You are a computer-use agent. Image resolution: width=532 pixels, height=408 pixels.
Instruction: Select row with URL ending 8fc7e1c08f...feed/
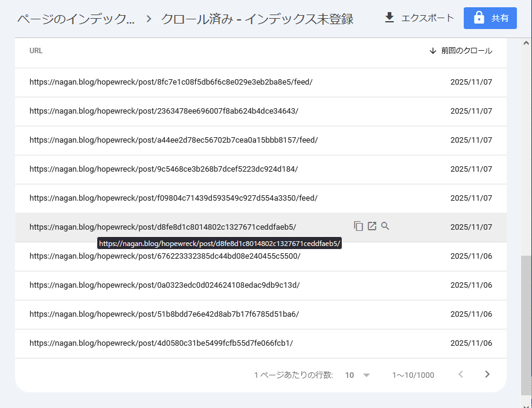pos(171,82)
